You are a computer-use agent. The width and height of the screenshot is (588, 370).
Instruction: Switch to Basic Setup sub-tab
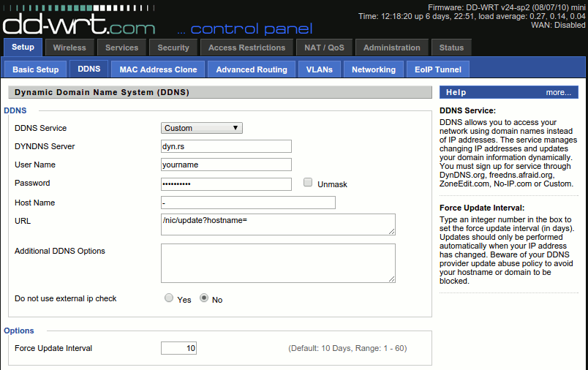(x=36, y=69)
